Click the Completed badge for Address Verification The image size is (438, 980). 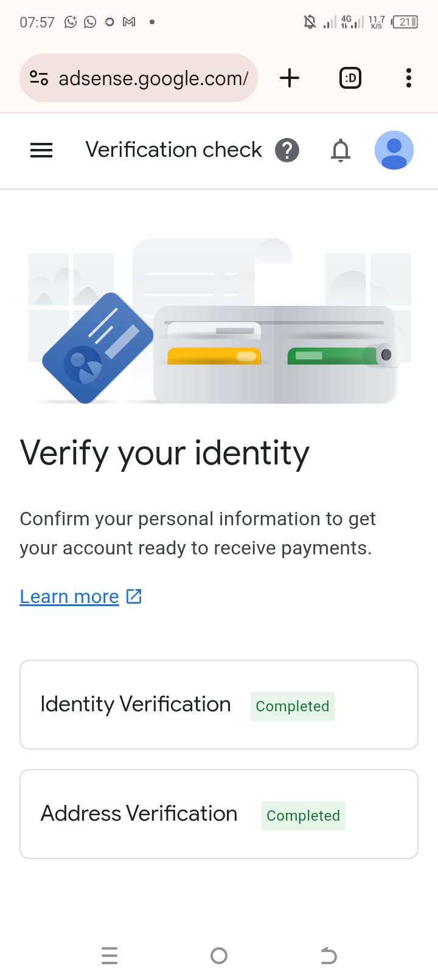(304, 816)
